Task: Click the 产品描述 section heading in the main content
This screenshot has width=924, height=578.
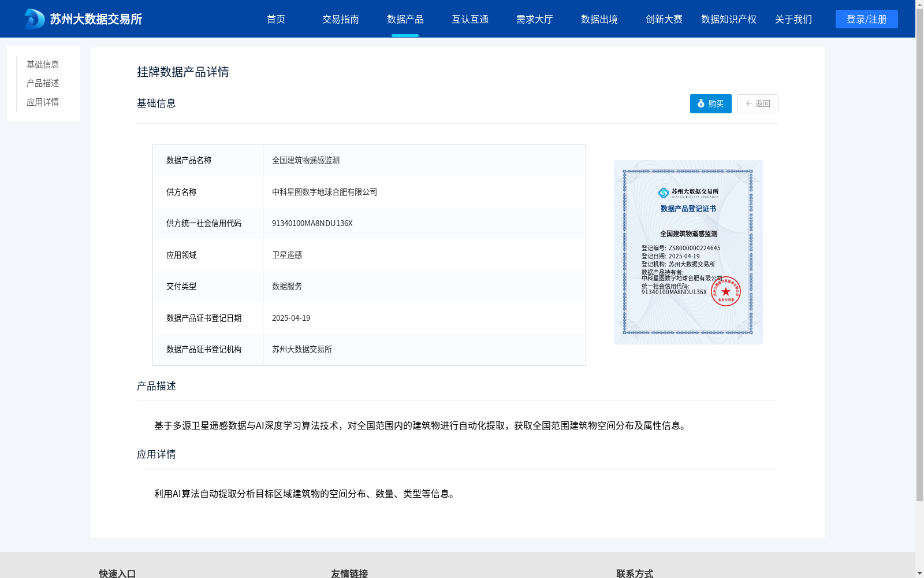Action: (x=157, y=386)
